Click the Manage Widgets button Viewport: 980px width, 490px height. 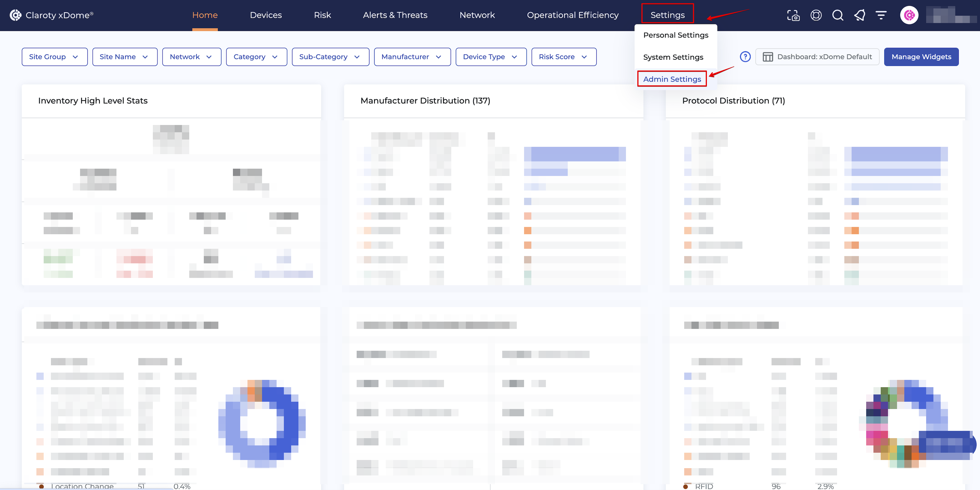tap(921, 57)
